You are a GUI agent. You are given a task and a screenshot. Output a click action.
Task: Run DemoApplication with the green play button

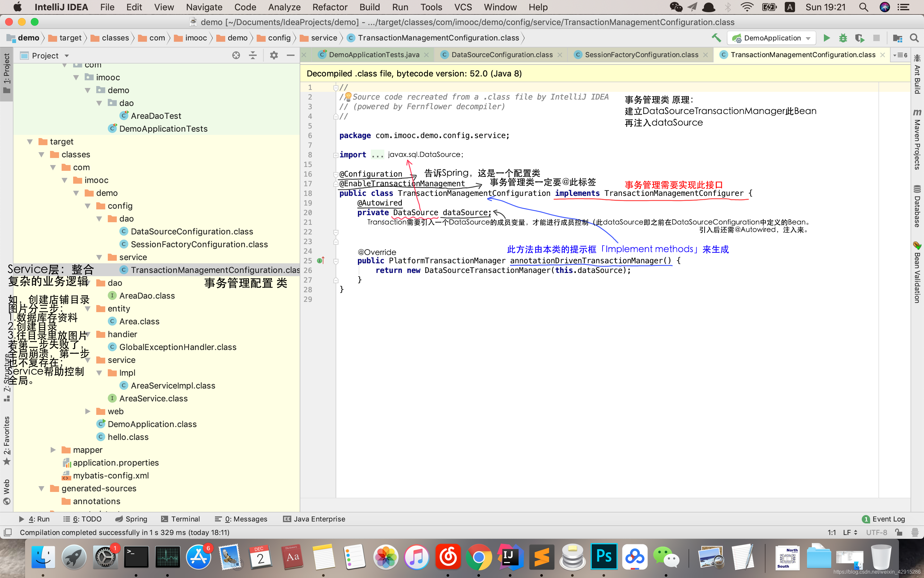pyautogui.click(x=827, y=38)
